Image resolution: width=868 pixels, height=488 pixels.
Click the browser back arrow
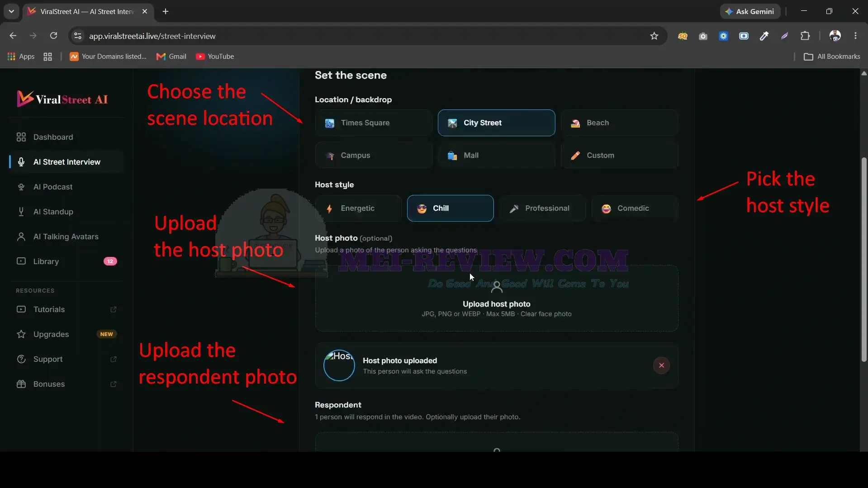(13, 36)
